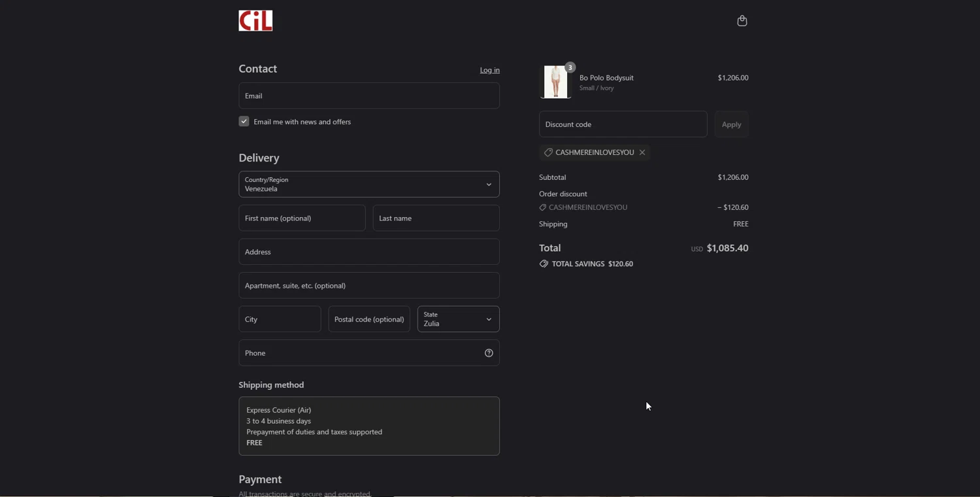Screen dimensions: 980x497
Task: Click the Log in link
Action: [490, 71]
